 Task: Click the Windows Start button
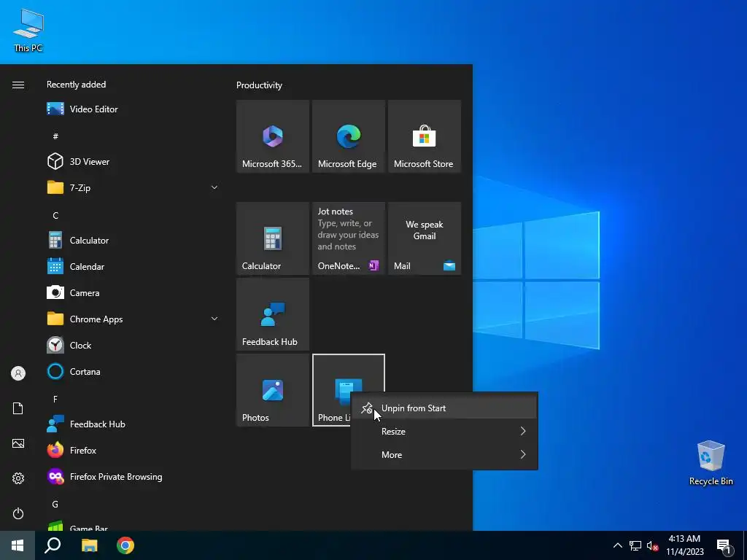[x=18, y=545]
